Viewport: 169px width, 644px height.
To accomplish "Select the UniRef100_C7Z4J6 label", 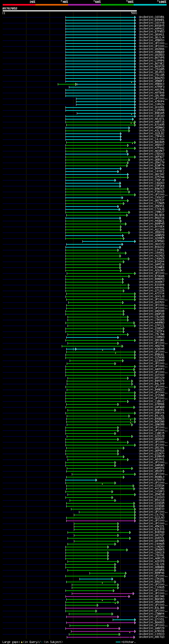I will (x=152, y=209).
